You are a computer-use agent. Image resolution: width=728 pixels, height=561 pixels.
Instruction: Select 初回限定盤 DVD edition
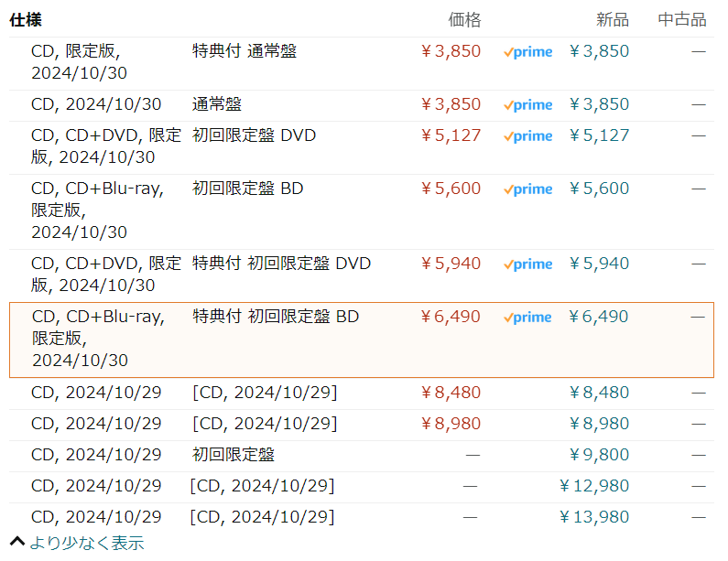click(254, 135)
